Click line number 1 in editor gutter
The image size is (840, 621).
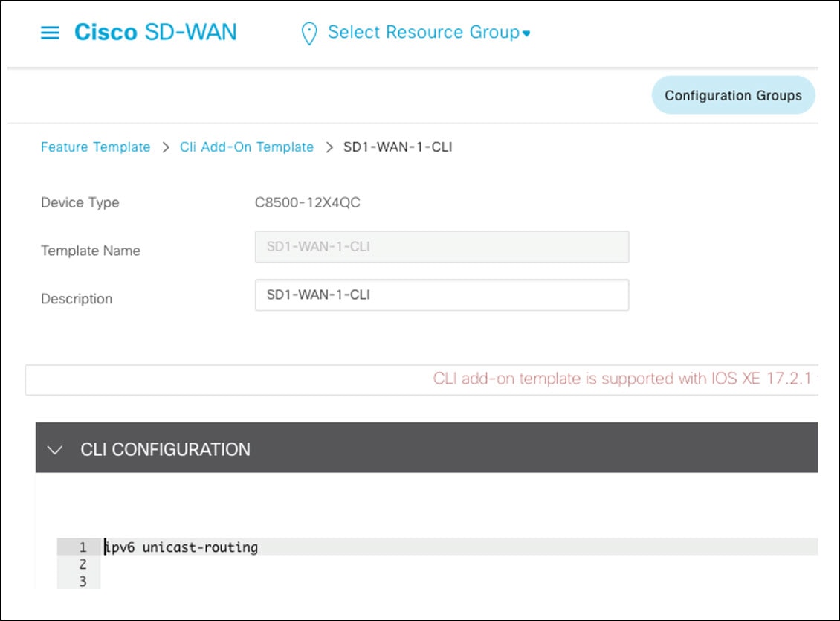pos(83,547)
